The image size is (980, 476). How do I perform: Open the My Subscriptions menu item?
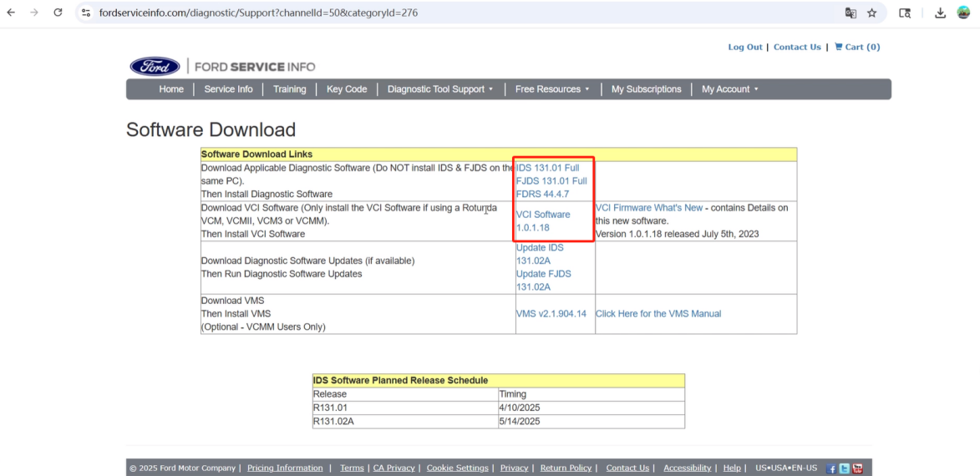(646, 89)
